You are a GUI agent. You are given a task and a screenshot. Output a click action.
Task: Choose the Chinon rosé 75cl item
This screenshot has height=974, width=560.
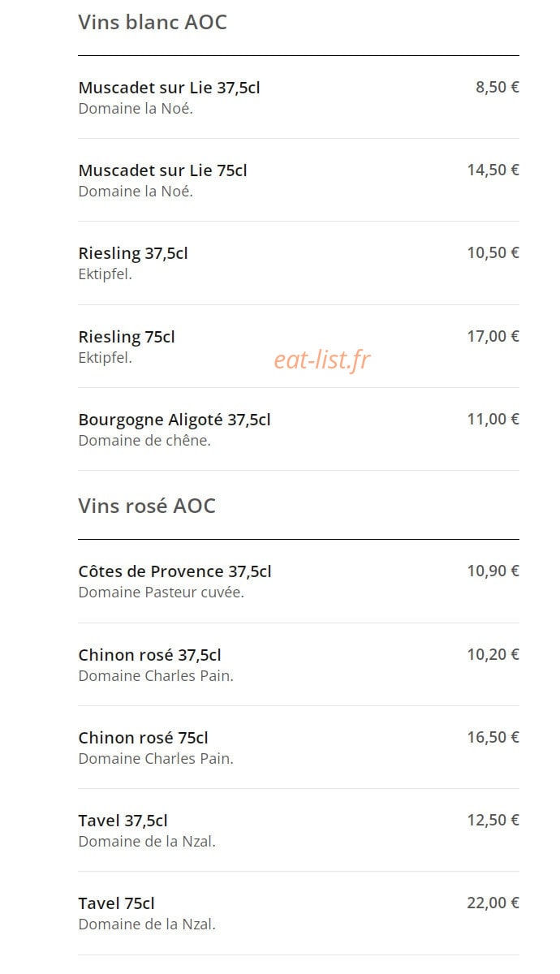(x=299, y=747)
